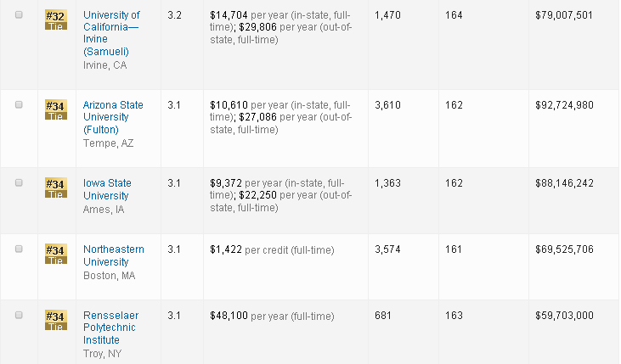Click the #32 Tie rank badge
The width and height of the screenshot is (621, 364).
pyautogui.click(x=55, y=20)
